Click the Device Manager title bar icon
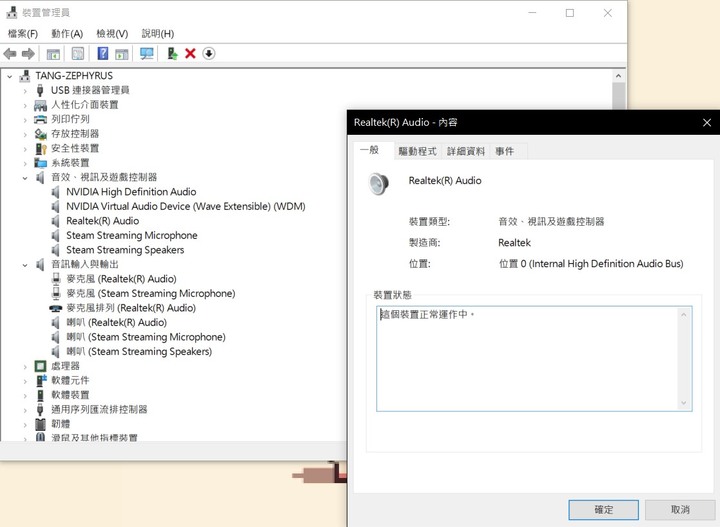The image size is (720, 527). [x=11, y=12]
